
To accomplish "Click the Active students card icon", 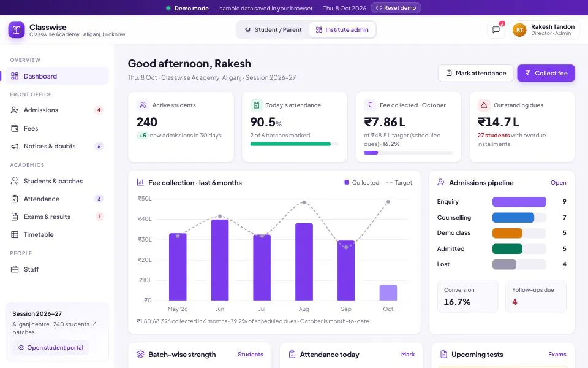I will point(143,105).
